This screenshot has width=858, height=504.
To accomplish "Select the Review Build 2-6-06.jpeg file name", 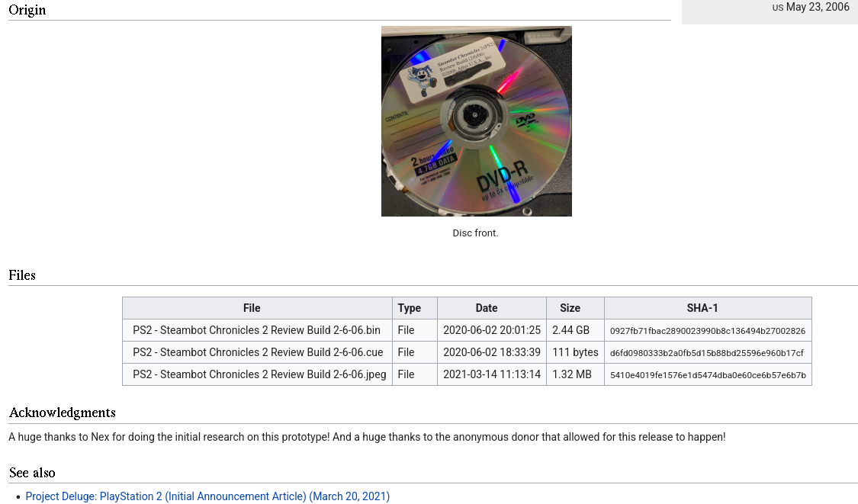I will point(259,374).
